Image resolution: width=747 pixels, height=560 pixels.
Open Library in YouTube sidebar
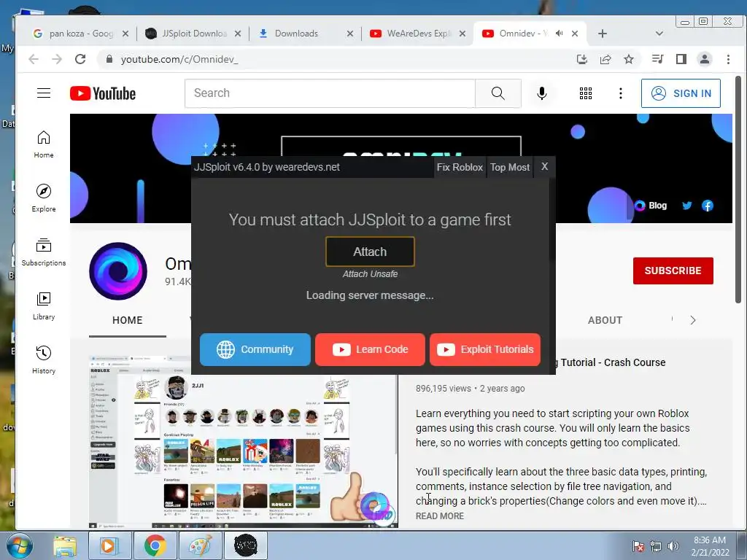(43, 306)
